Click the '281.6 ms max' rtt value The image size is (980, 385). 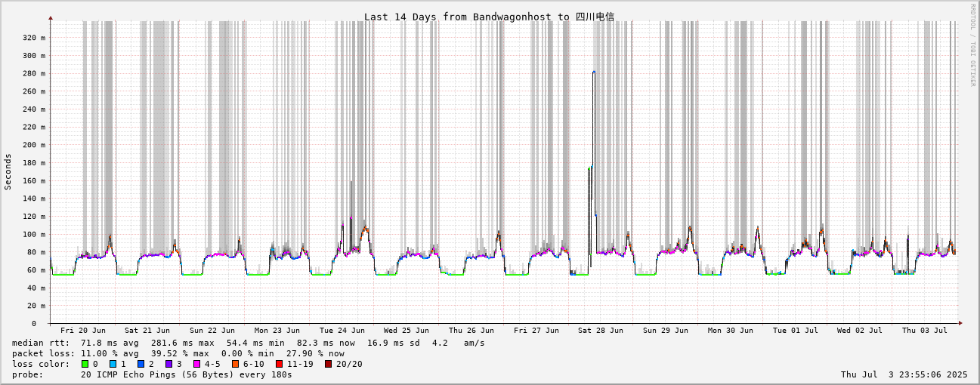point(183,343)
